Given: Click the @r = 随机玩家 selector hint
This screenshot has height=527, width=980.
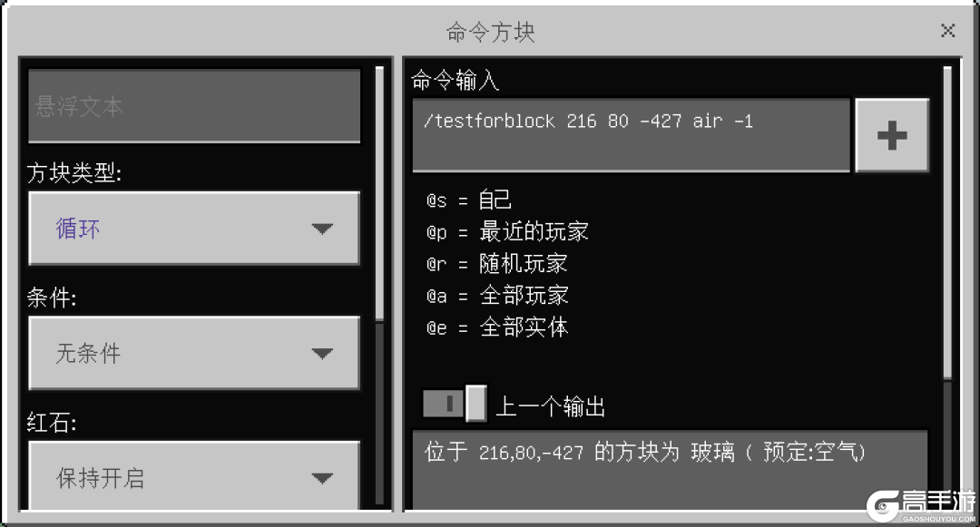Looking at the screenshot, I should (x=497, y=263).
